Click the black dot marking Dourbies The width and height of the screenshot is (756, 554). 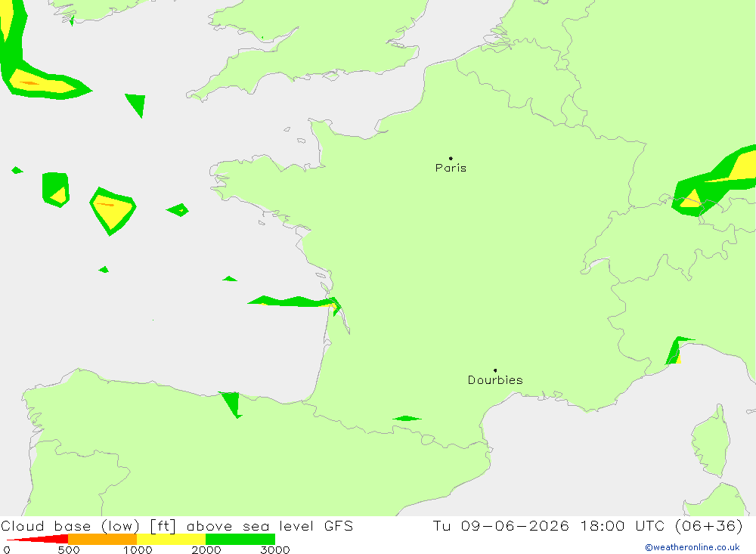pyautogui.click(x=495, y=370)
